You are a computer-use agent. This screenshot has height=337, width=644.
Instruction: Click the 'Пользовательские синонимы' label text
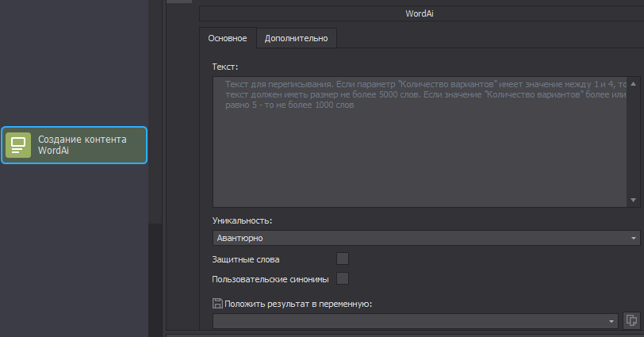point(270,279)
